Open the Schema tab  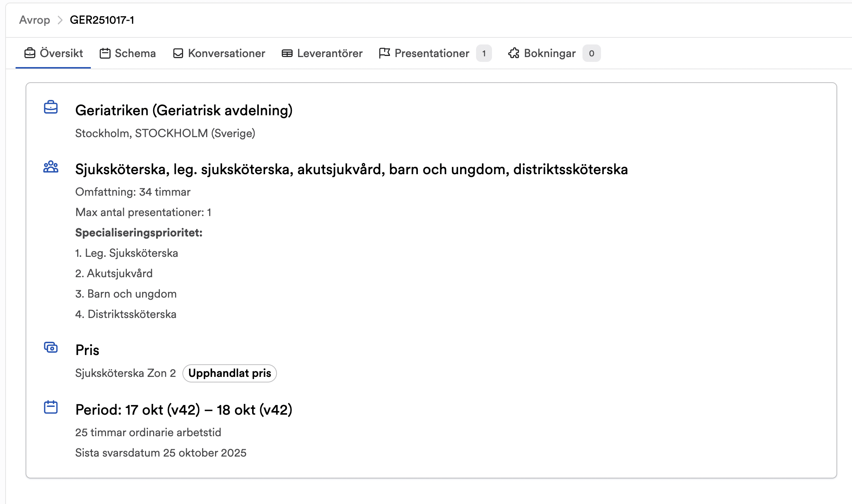click(128, 53)
